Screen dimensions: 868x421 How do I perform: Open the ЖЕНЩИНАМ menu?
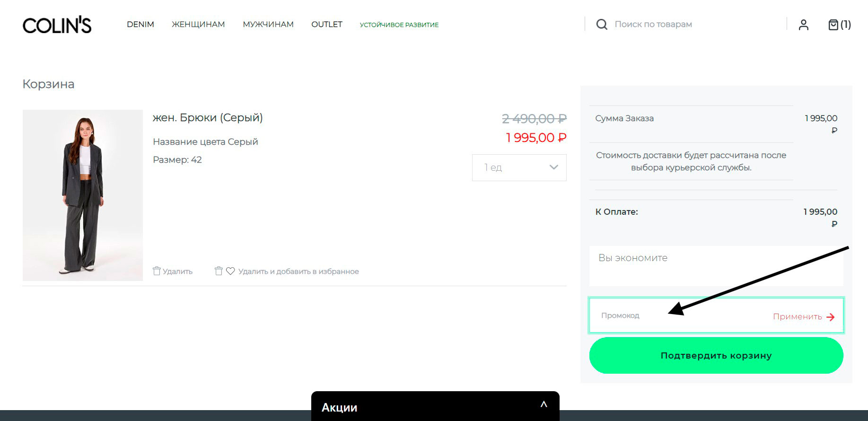(198, 24)
